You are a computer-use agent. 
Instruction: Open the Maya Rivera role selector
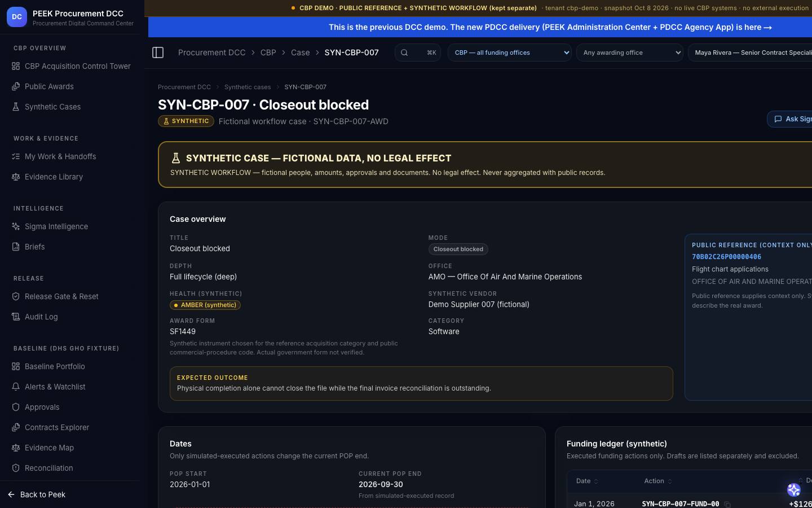click(x=750, y=52)
